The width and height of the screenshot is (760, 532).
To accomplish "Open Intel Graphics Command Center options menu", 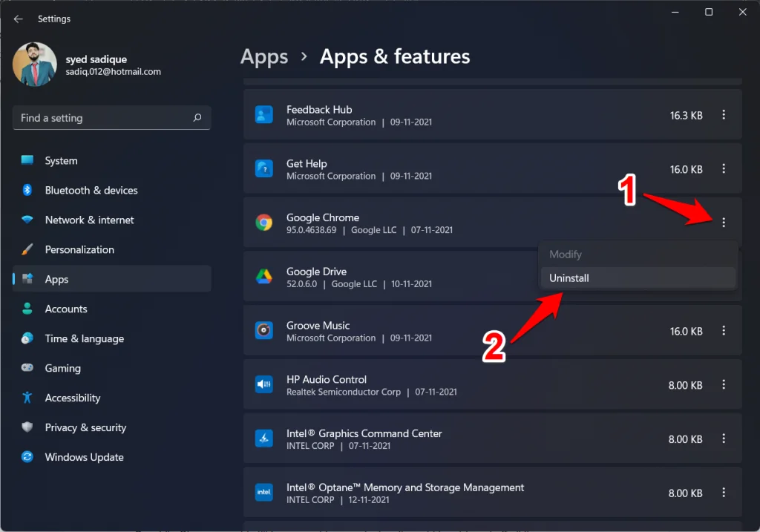I will click(x=724, y=439).
